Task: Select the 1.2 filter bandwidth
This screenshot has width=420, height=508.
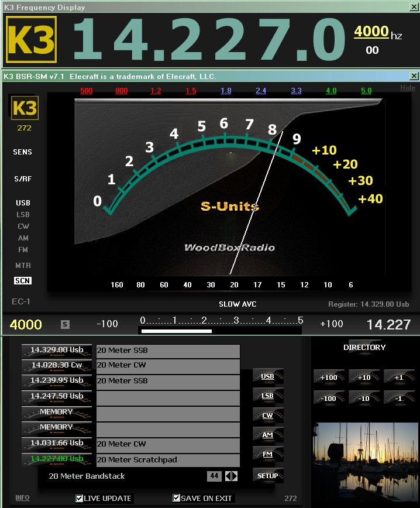Action: (156, 91)
